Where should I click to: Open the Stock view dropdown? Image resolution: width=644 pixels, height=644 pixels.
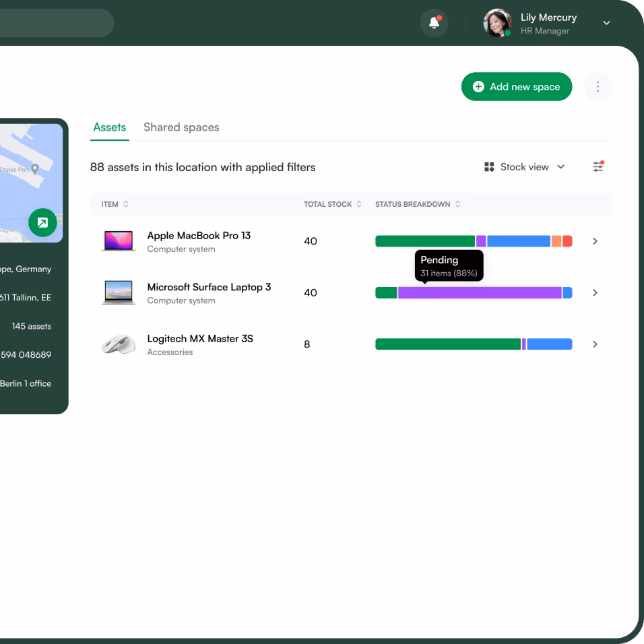(532, 166)
